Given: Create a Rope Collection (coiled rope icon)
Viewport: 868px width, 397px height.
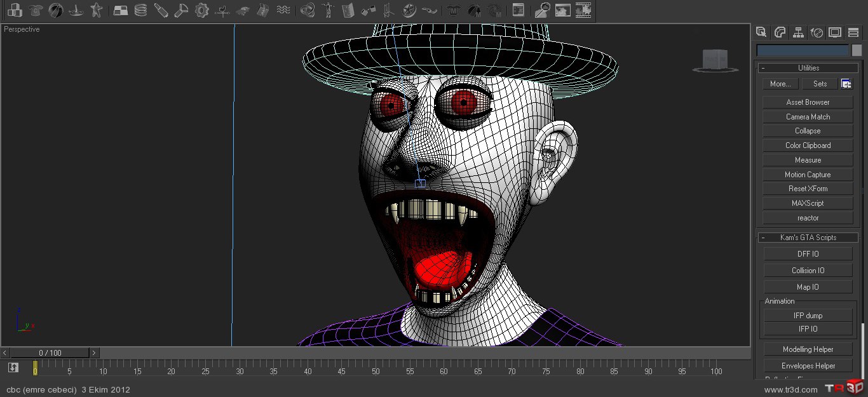Looking at the screenshot, I should [76, 10].
